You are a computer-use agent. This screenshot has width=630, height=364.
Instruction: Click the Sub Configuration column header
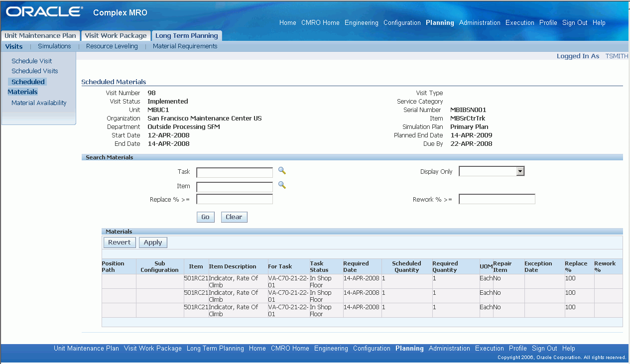[159, 266]
